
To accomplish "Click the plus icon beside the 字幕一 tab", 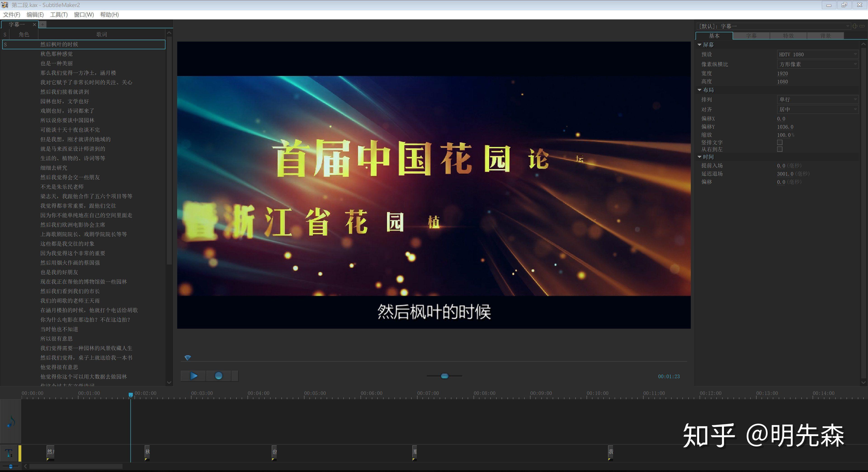I will (x=42, y=25).
